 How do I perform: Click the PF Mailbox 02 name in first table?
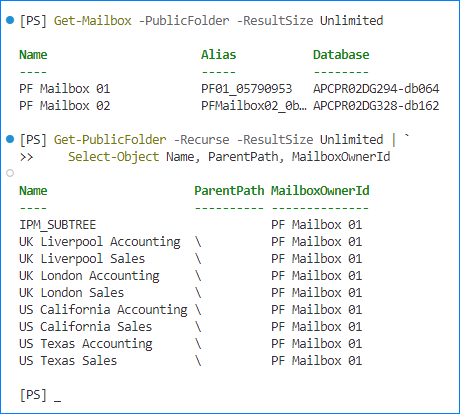click(x=65, y=106)
